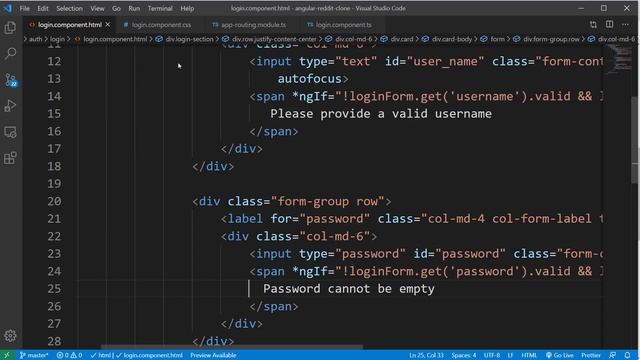Click line number 20 in the gutter

coord(54,201)
